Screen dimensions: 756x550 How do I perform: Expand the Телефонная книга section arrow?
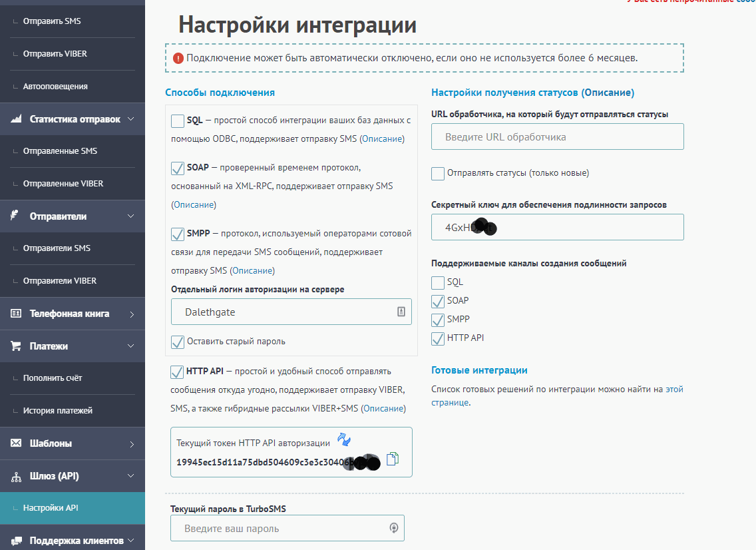coord(132,314)
